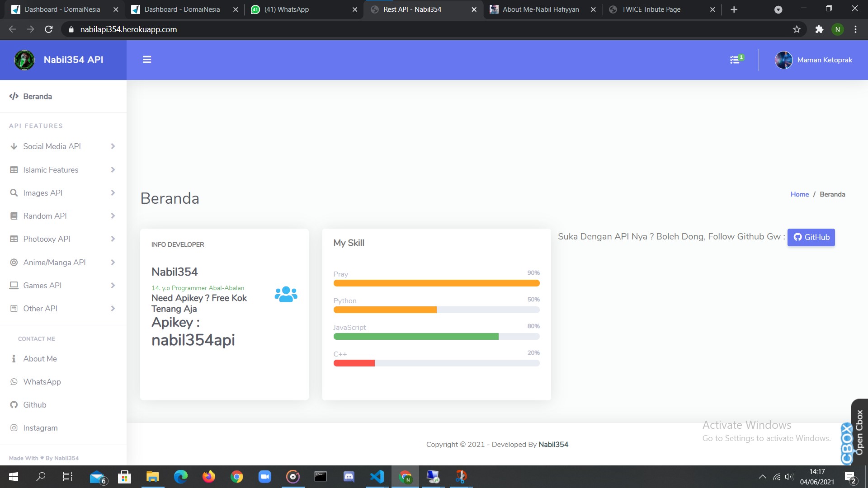Open the task list notification icon
Screen dimensions: 868x488
(736, 60)
